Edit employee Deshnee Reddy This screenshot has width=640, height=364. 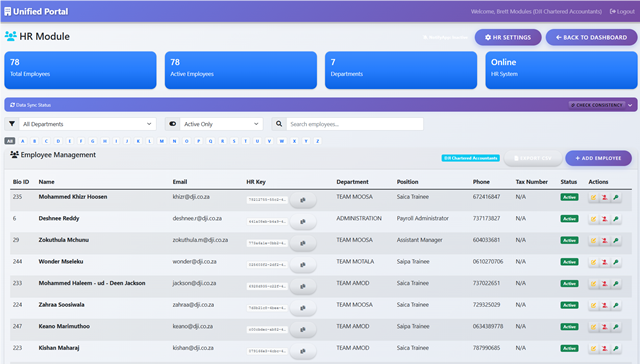(593, 219)
